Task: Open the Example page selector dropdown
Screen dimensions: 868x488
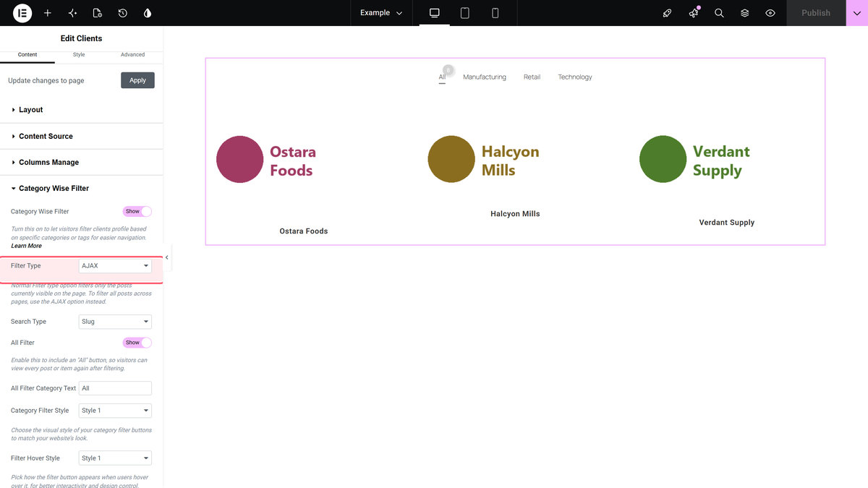Action: point(381,13)
